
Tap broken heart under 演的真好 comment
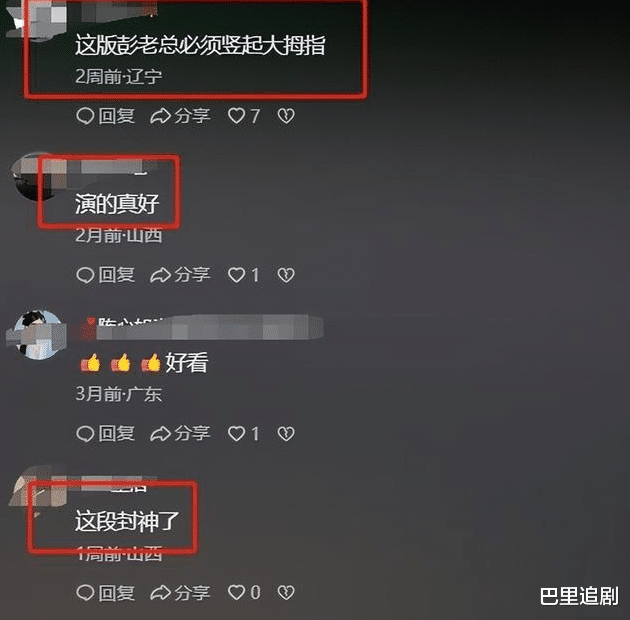point(286,275)
